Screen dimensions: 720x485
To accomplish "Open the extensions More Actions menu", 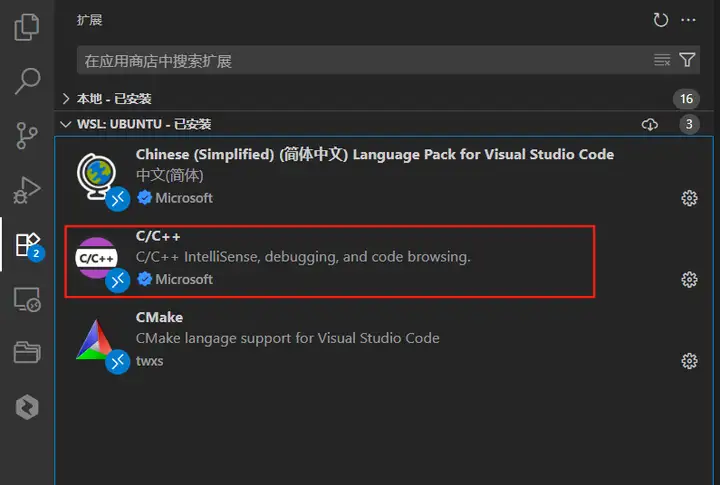I will [688, 20].
